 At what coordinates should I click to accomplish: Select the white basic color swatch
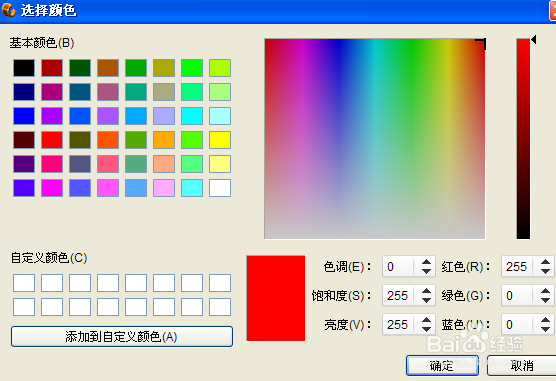coord(220,188)
